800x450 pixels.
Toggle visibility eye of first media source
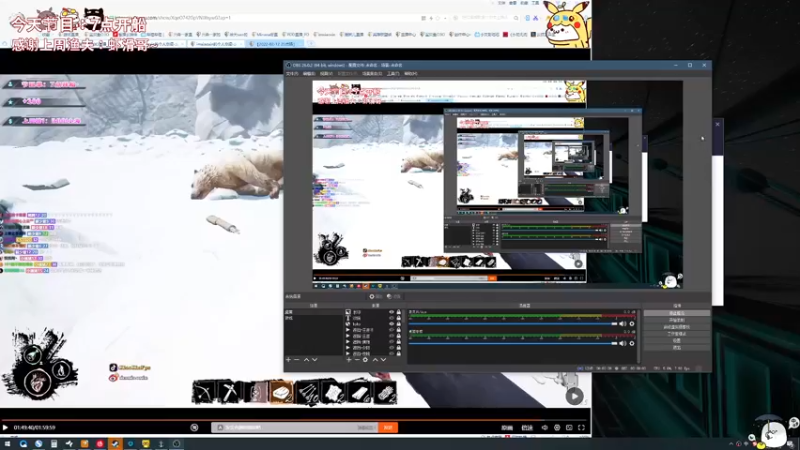(392, 330)
